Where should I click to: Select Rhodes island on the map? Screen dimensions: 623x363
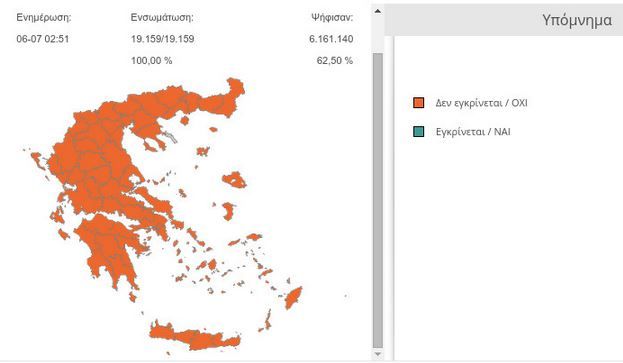[x=293, y=298]
